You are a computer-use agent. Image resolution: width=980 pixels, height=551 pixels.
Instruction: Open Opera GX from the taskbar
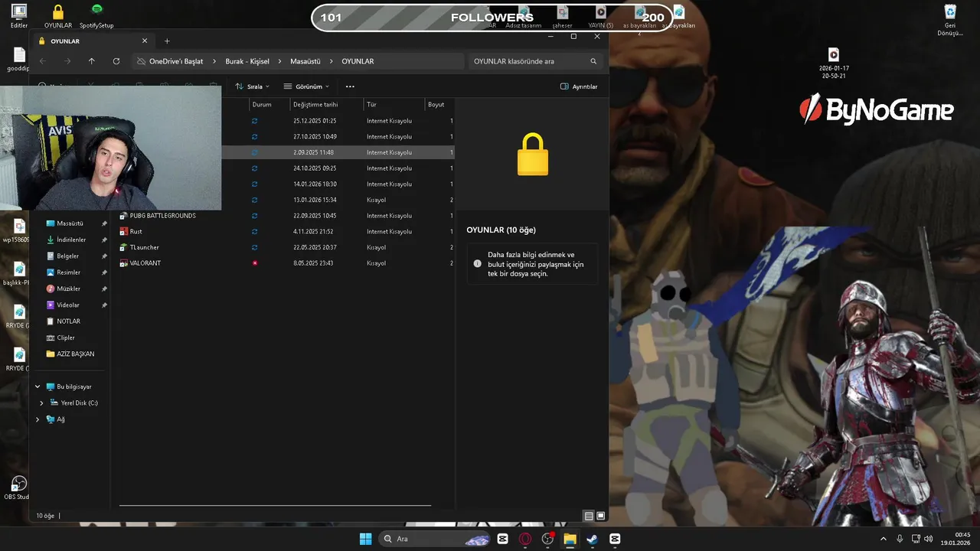click(x=525, y=539)
